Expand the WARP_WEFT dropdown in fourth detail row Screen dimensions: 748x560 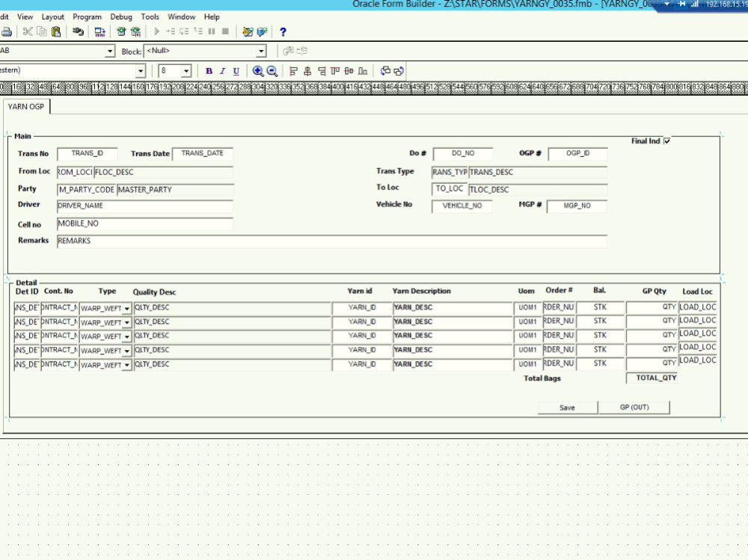[127, 351]
